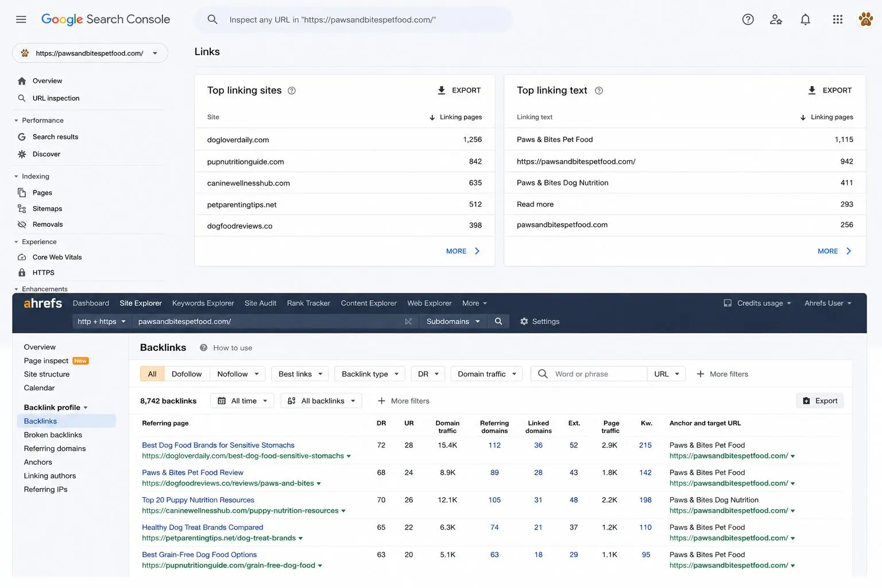Click referring domains value 112
This screenshot has width=882, height=588.
coord(494,445)
